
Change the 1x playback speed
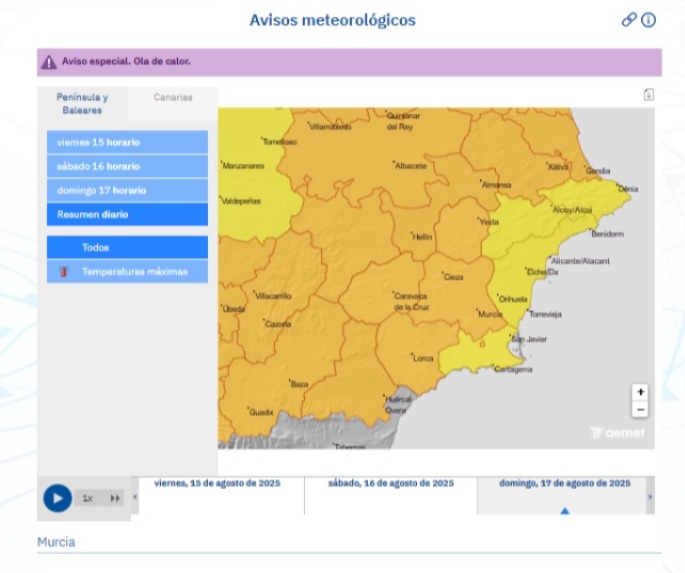(x=88, y=498)
